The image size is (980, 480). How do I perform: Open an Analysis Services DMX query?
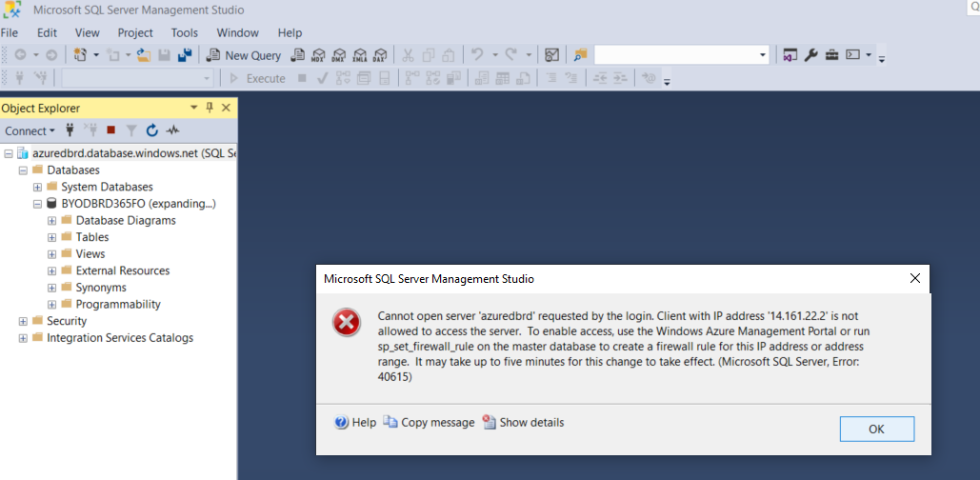click(x=339, y=55)
